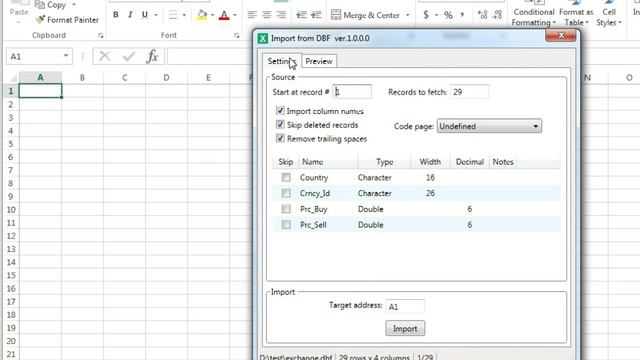Open Font dialog launcher
640x360 pixels.
(236, 36)
